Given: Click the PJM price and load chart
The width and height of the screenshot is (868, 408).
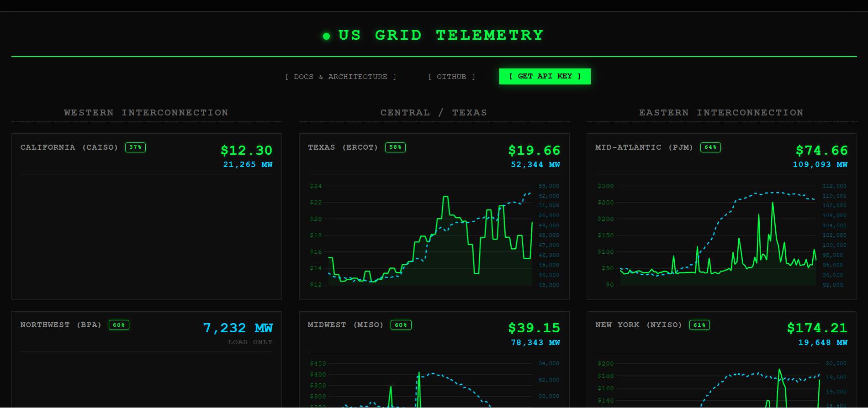Looking at the screenshot, I should (721, 235).
